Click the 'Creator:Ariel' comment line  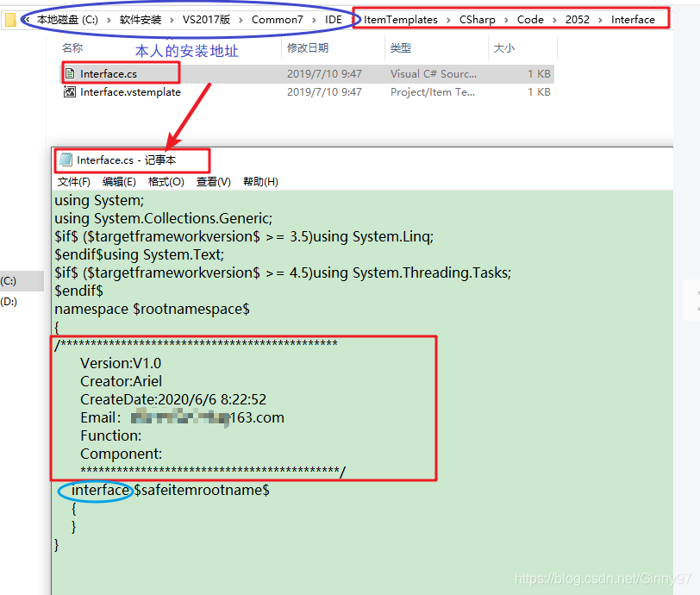click(121, 381)
